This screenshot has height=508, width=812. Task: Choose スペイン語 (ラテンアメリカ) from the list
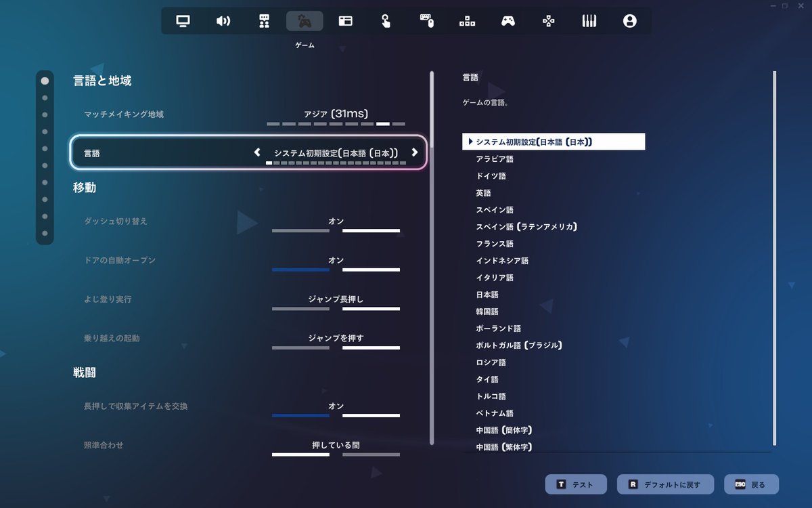pos(526,226)
